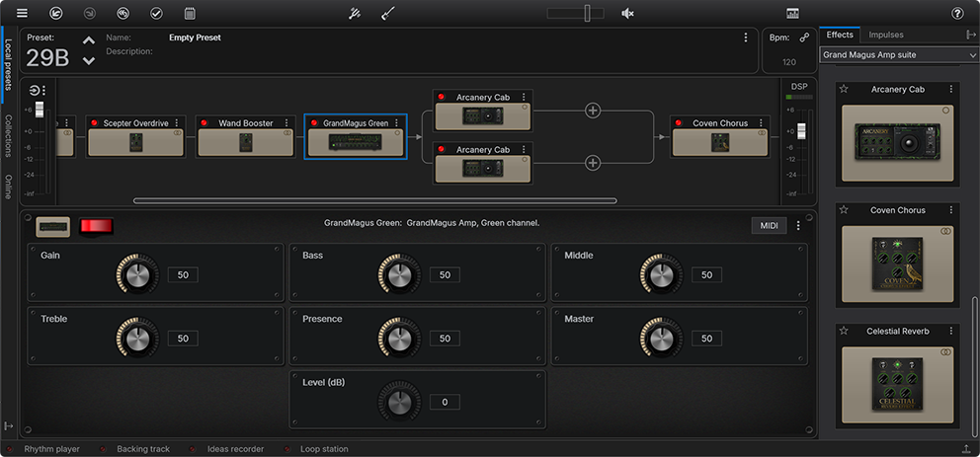Add effect on the upper parallel path
The image size is (980, 457).
pyautogui.click(x=593, y=111)
